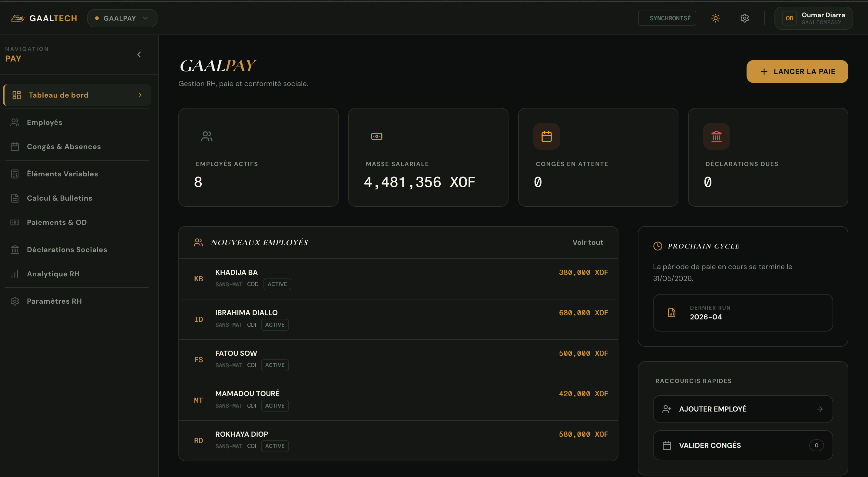Click the Prochain Cycle clock icon
The image size is (868, 477).
[x=658, y=246]
